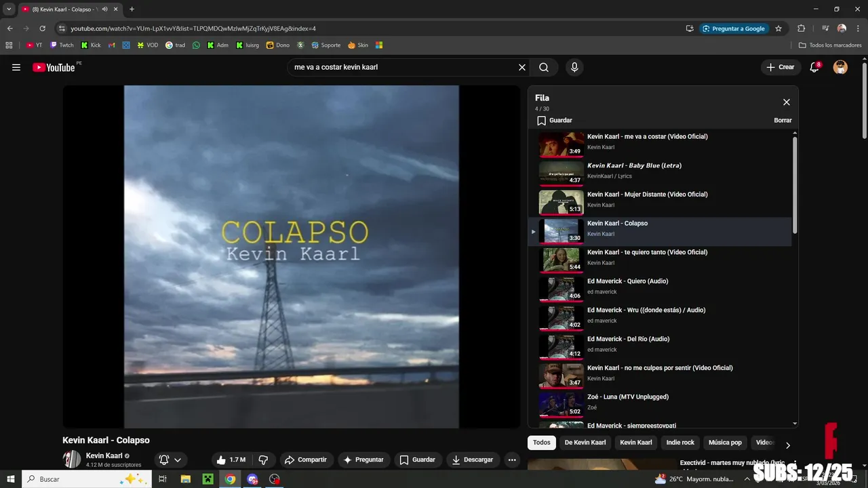Open the YouTube hamburger guide menu
The height and width of the screenshot is (488, 868).
coord(16,67)
